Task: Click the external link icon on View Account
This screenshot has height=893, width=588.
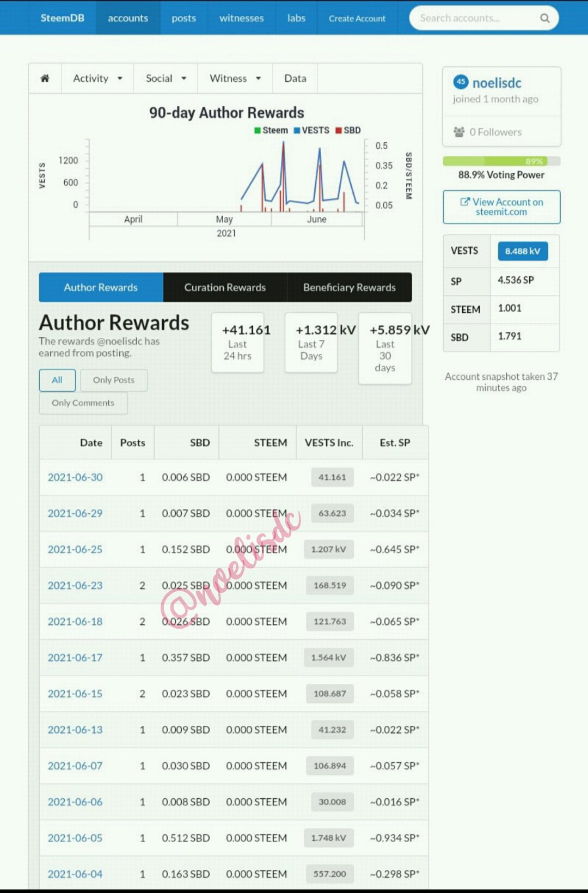Action: pyautogui.click(x=465, y=202)
